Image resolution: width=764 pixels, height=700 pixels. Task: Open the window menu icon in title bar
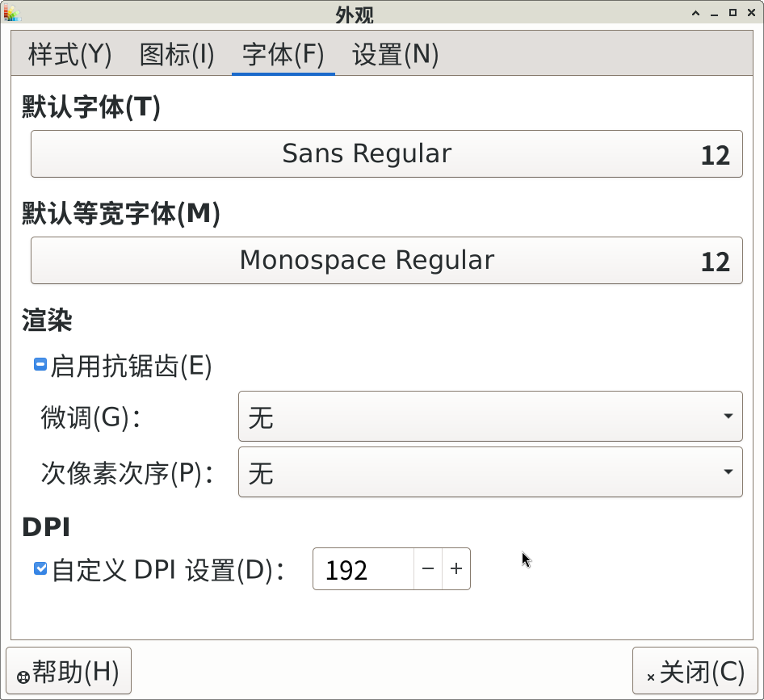[x=10, y=12]
